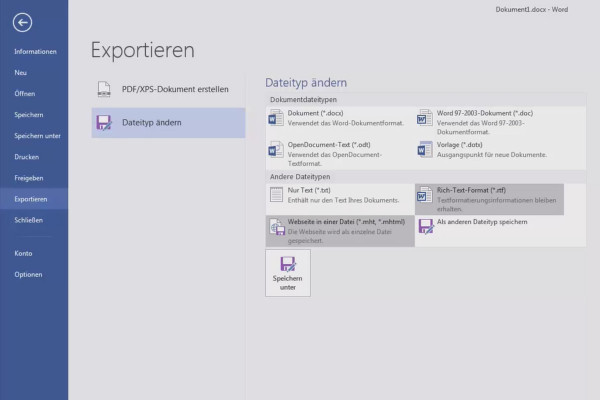Click the Word icon for Dokument (*.docx)

coord(276,118)
